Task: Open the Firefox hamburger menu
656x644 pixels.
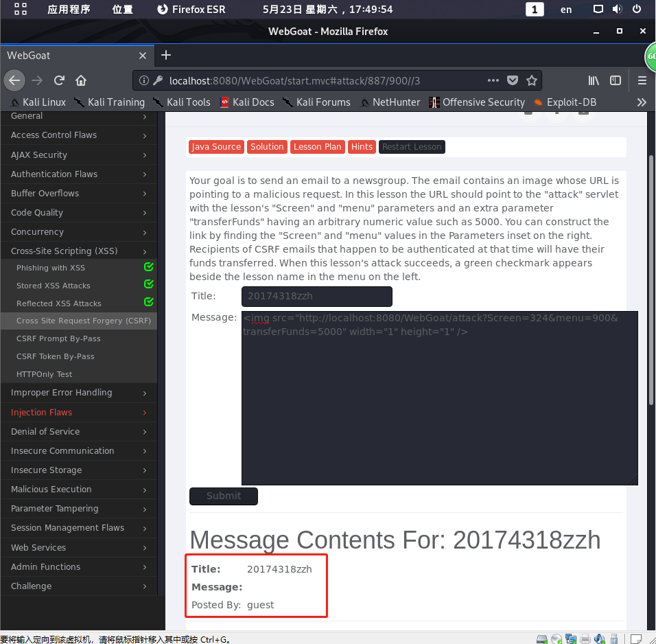Action: pyautogui.click(x=642, y=80)
